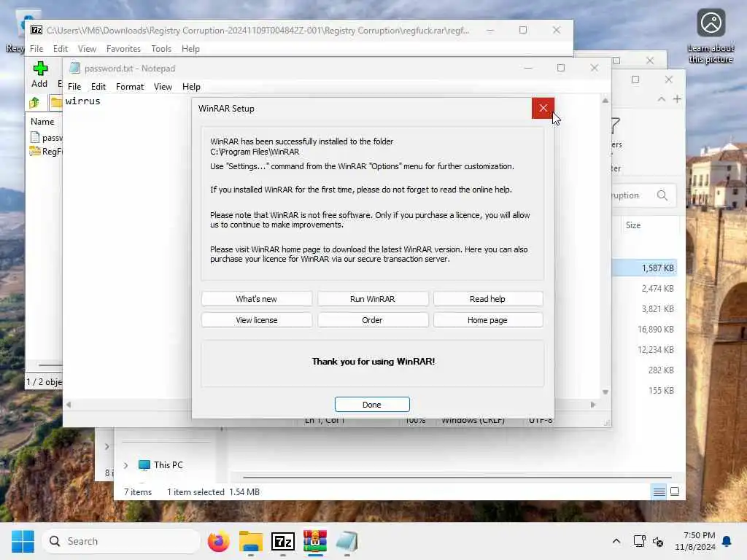Select the 1,587 KB file row

pos(644,268)
